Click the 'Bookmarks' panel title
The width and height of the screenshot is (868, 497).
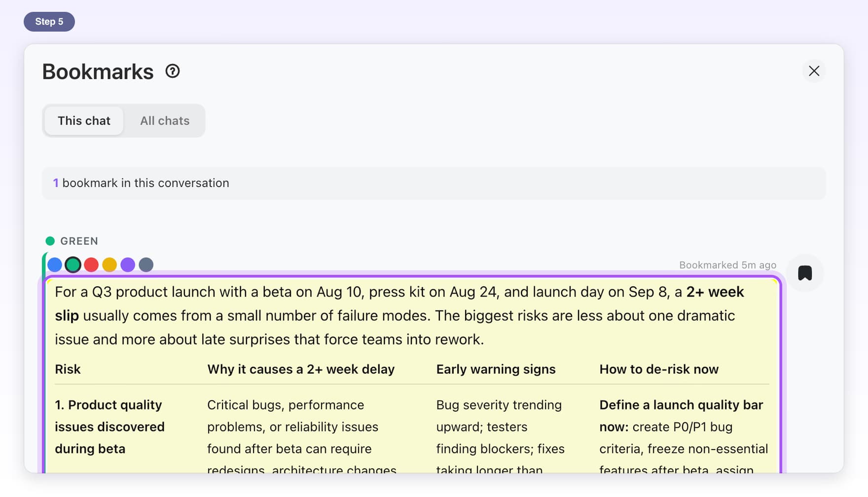point(98,72)
